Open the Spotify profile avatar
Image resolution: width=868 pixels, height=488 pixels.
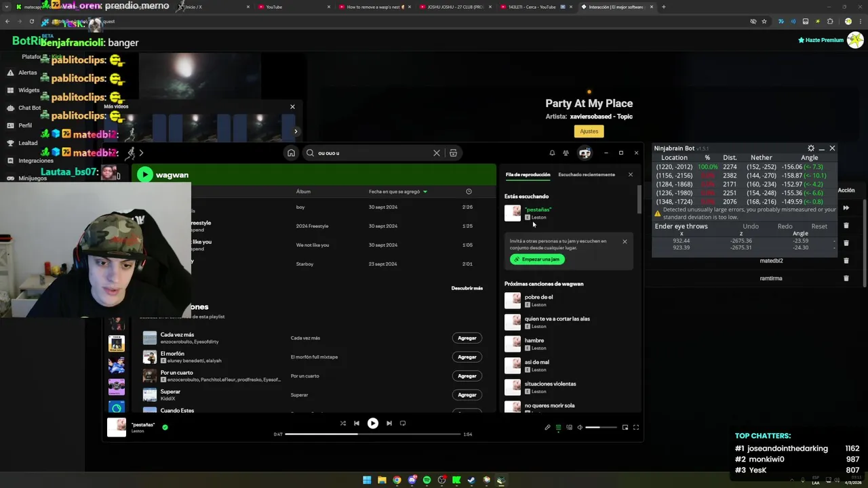click(x=585, y=153)
